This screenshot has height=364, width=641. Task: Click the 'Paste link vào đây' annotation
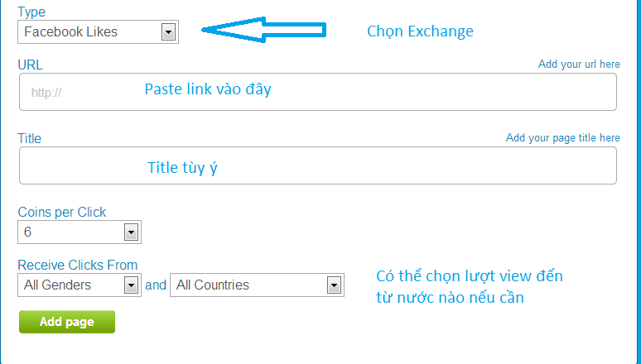point(208,89)
